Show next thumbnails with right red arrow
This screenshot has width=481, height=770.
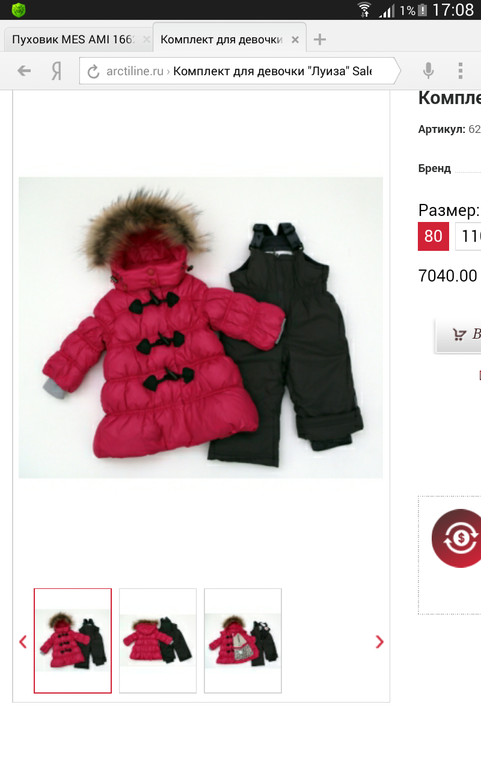pyautogui.click(x=379, y=642)
